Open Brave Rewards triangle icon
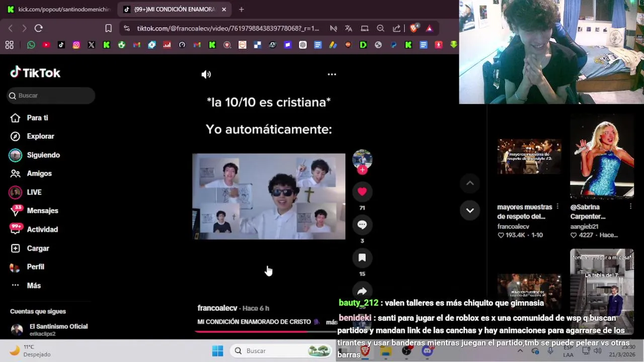644x362 pixels. [429, 29]
